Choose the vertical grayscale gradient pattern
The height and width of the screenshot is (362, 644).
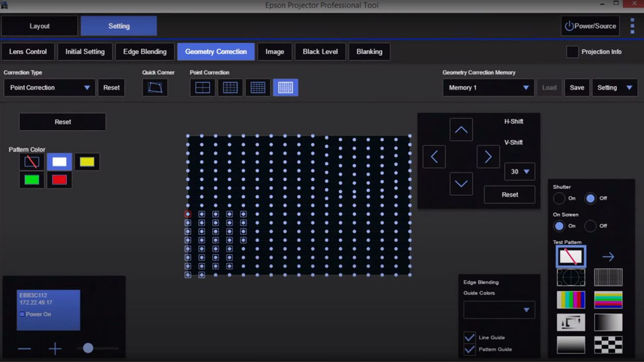pyautogui.click(x=571, y=345)
